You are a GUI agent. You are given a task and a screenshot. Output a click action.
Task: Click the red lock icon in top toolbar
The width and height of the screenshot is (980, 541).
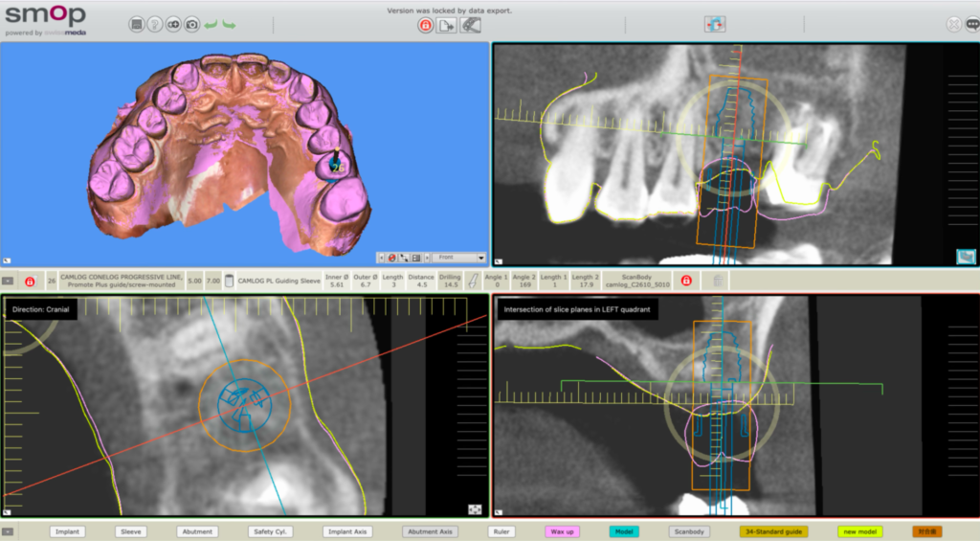425,26
